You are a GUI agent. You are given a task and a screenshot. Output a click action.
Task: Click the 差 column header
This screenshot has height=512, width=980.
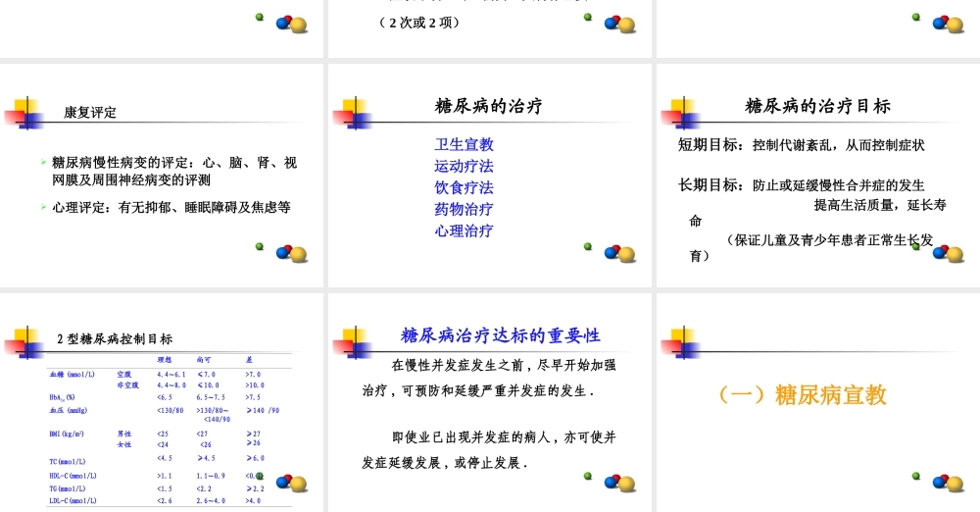(249, 360)
